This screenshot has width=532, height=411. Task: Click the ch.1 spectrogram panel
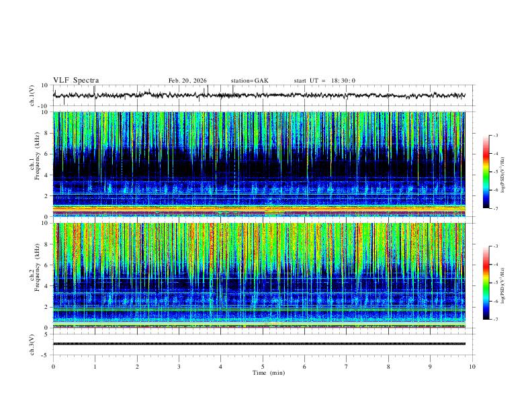click(x=259, y=164)
